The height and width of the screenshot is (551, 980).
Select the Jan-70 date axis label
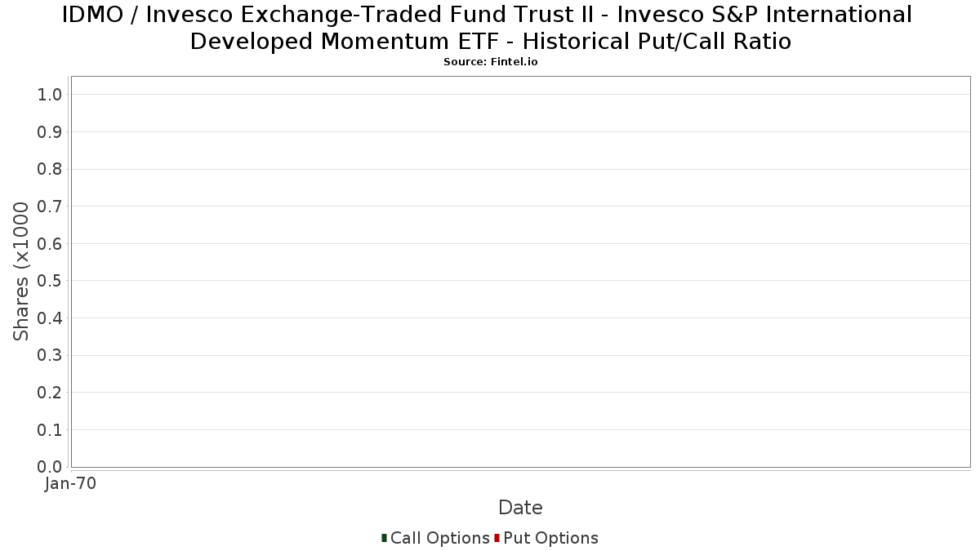71,484
